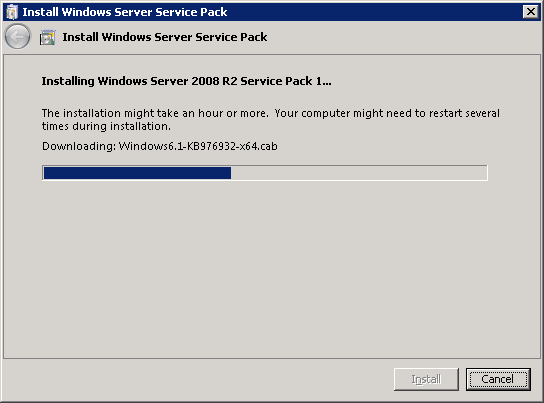Click the greyed-out Install button
The width and height of the screenshot is (544, 403).
[x=426, y=379]
